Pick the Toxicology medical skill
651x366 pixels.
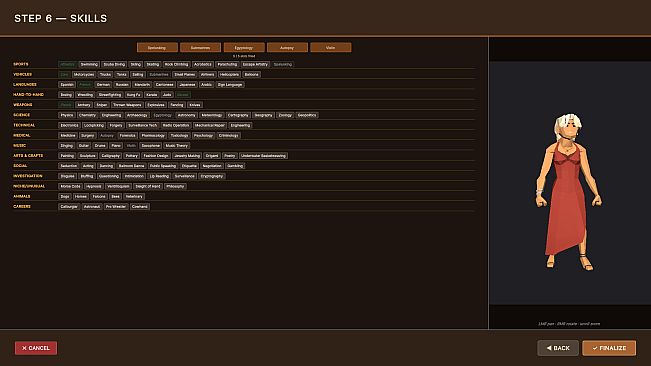[179, 135]
